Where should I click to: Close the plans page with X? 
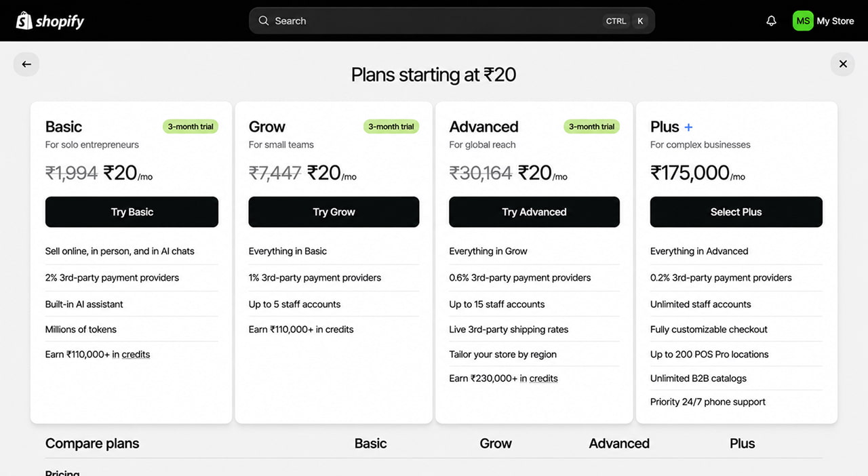click(x=843, y=64)
